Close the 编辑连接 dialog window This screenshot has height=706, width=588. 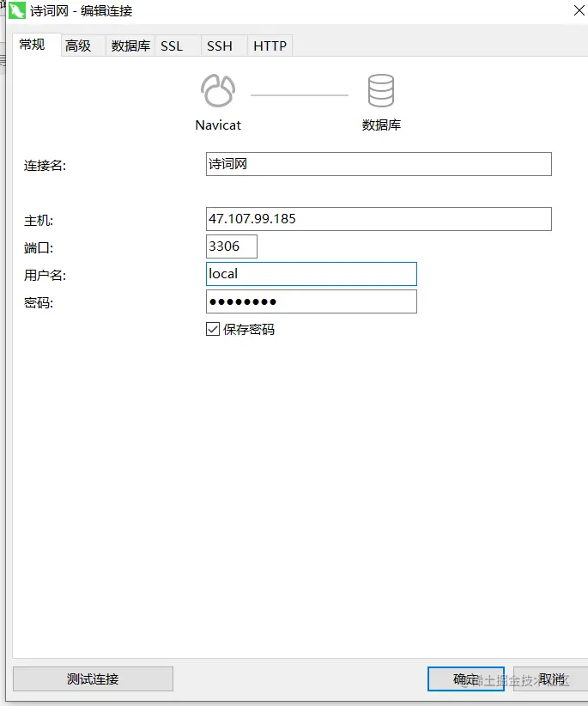[579, 10]
